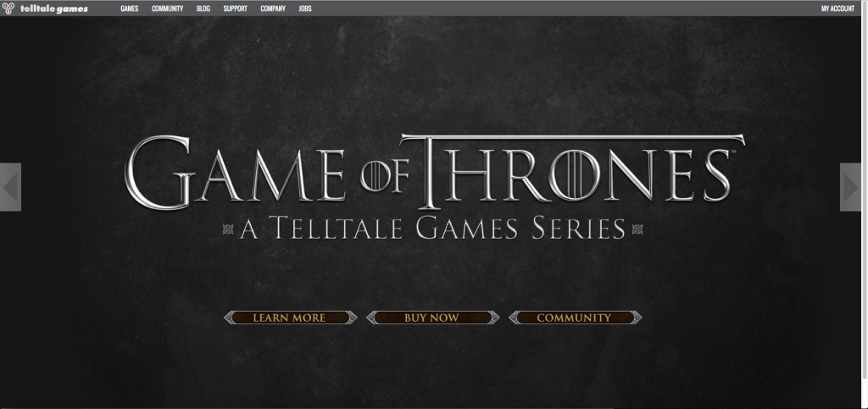Click the Buy Now button
This screenshot has width=868, height=409.
pos(432,318)
